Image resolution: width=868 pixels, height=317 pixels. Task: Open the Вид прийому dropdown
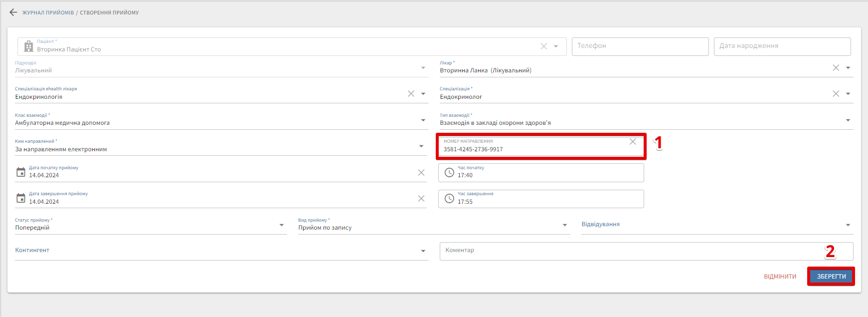565,225
